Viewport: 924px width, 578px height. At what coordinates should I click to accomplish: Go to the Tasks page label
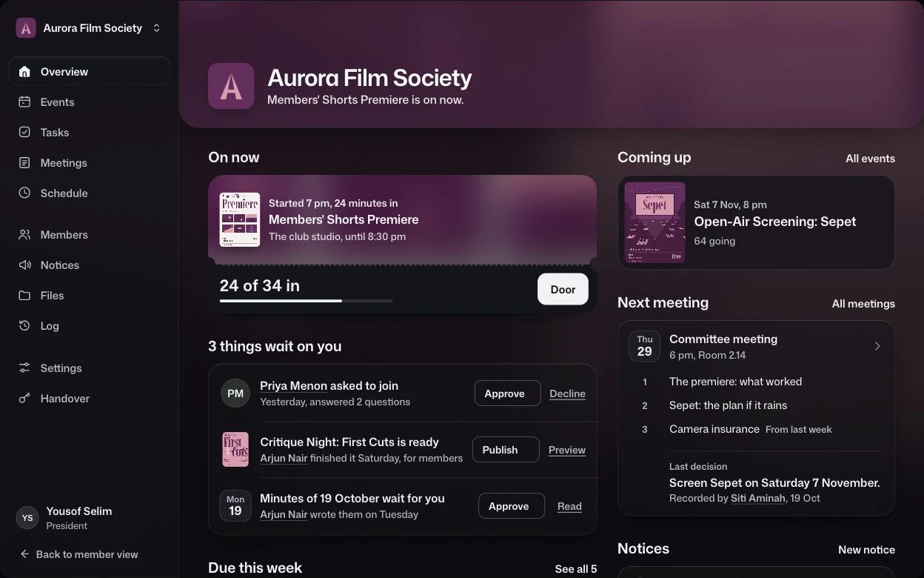coord(55,133)
